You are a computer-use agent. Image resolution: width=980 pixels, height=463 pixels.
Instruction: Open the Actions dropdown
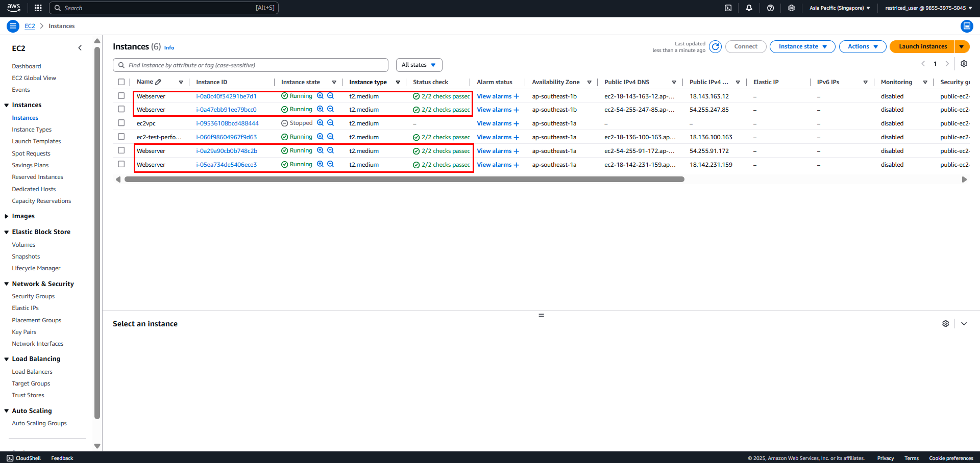(x=863, y=46)
